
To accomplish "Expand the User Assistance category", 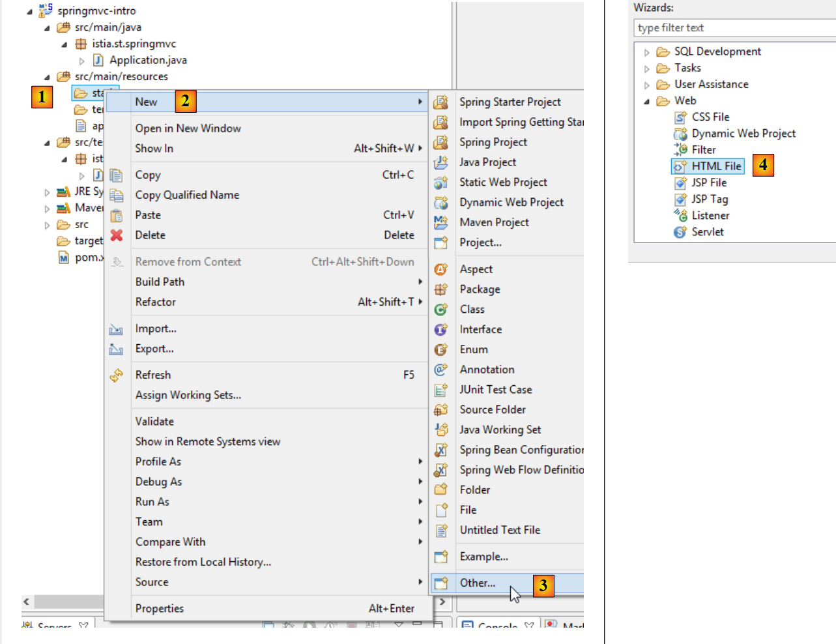I will 646,85.
